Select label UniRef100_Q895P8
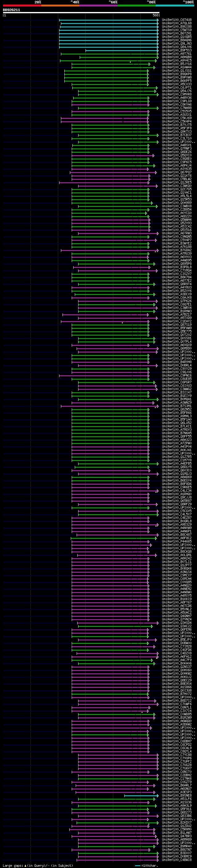The width and height of the screenshot is (197, 868). (x=177, y=264)
